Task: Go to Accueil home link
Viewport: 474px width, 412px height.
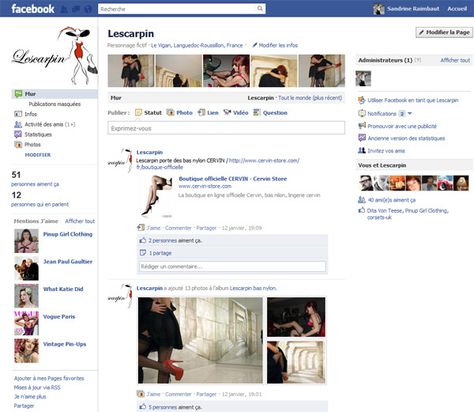Action: pos(457,9)
